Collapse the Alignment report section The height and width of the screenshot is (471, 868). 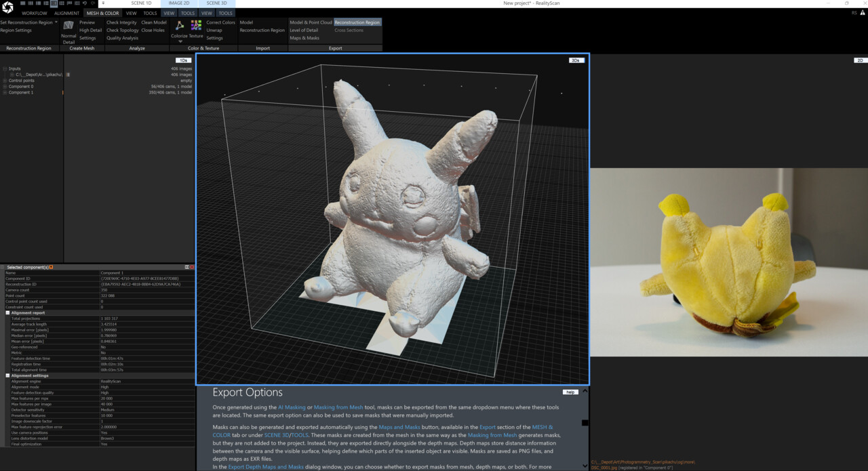tap(8, 313)
